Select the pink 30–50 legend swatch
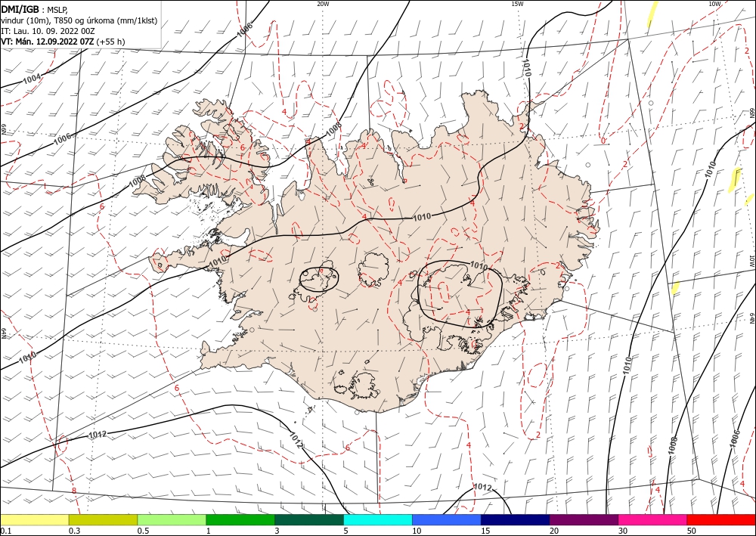This screenshot has width=756, height=536. click(x=653, y=519)
